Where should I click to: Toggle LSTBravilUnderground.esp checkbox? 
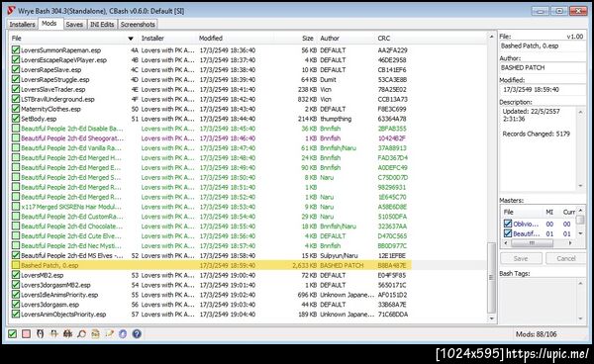click(16, 99)
